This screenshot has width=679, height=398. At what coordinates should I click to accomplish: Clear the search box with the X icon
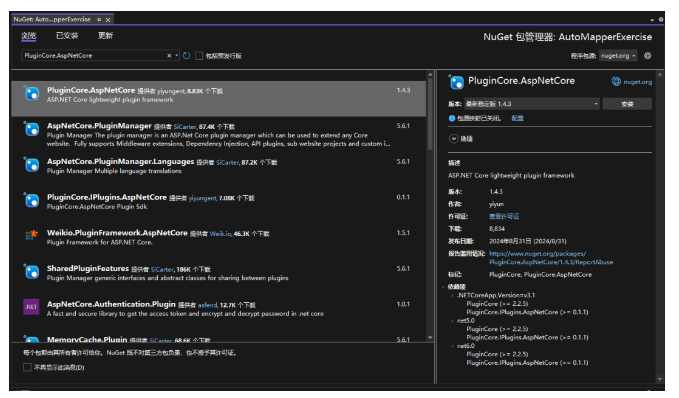pyautogui.click(x=169, y=55)
